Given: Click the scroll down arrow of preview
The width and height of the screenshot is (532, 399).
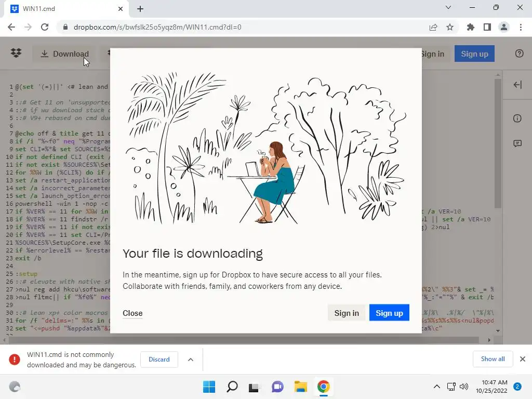Looking at the screenshot, I should [x=498, y=330].
